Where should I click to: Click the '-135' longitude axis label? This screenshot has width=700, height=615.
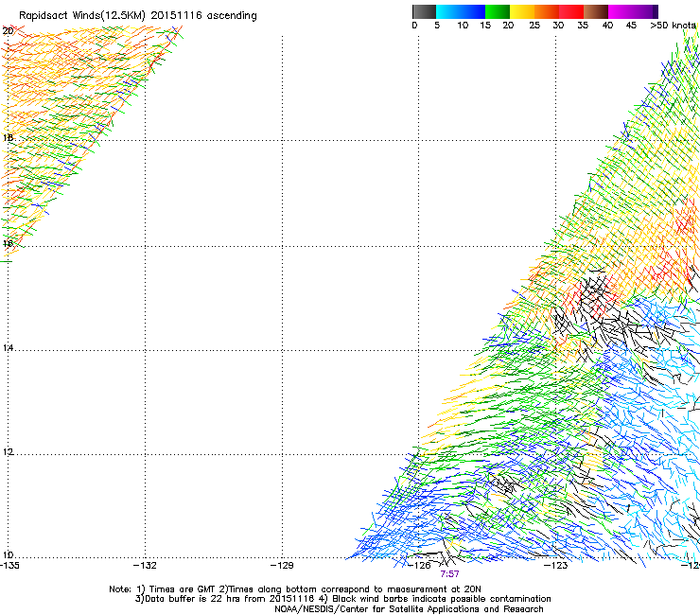pos(9,566)
